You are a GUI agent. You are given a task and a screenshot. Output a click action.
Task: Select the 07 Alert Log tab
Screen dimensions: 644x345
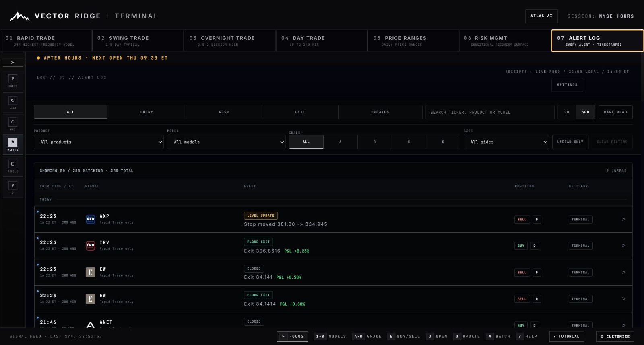(x=597, y=41)
